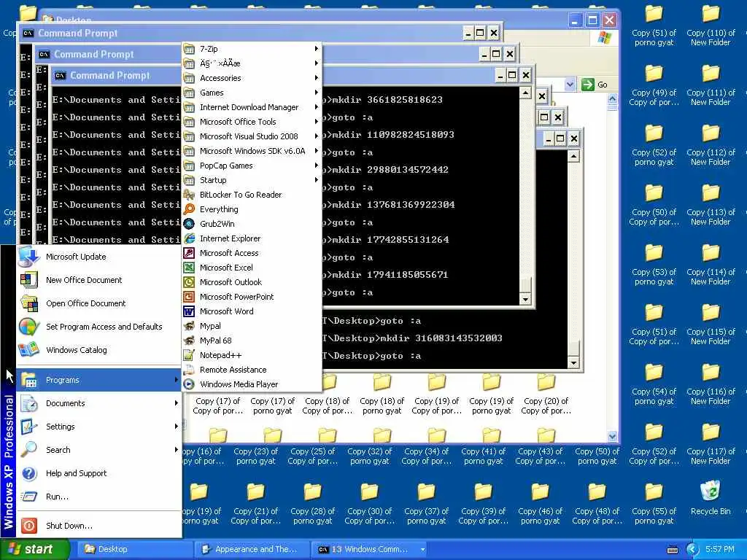
Task: Launch MyPal 68 icon
Action: 189,341
